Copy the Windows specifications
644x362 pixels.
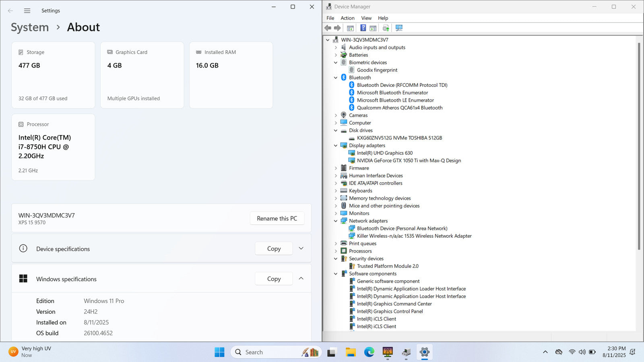(x=274, y=279)
